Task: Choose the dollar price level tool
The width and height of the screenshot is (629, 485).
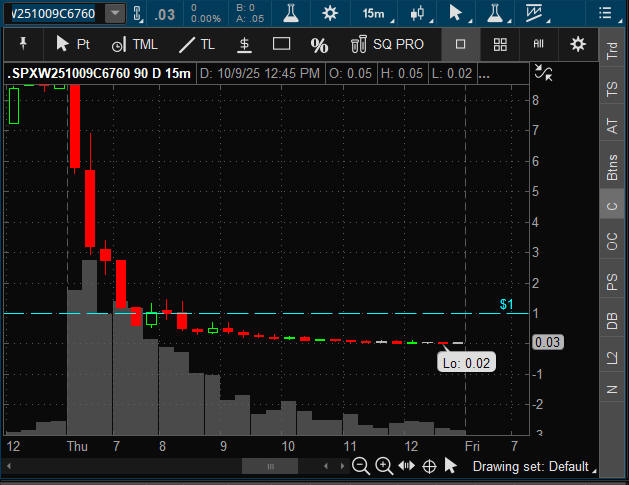Action: point(244,45)
